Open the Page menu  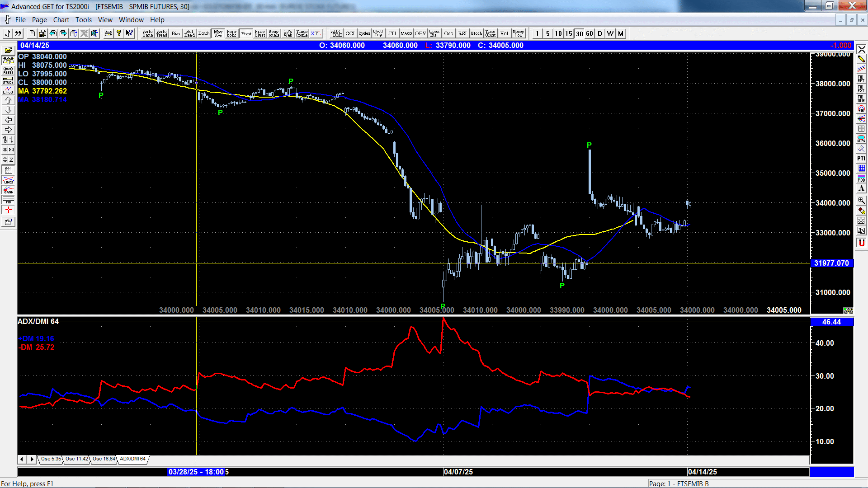[39, 20]
